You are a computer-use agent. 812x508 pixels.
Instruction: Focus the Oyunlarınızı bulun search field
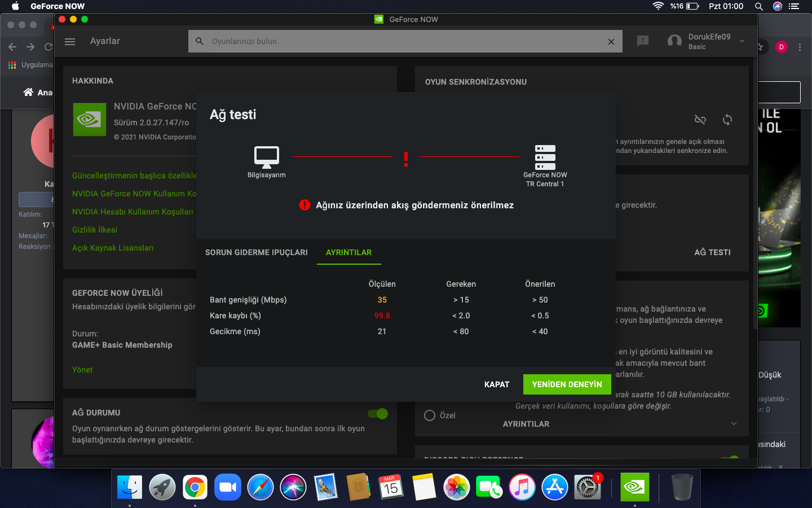click(405, 41)
